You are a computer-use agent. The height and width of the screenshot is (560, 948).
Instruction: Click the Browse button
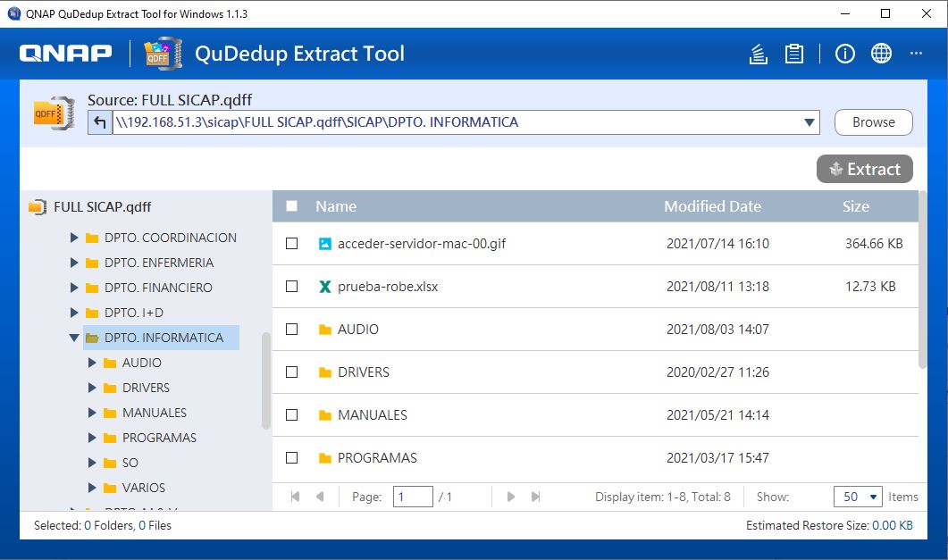[873, 122]
